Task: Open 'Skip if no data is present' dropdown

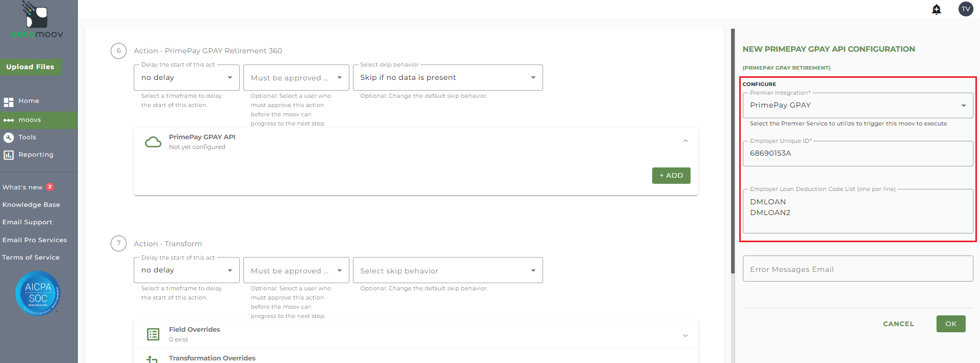Action: [447, 78]
